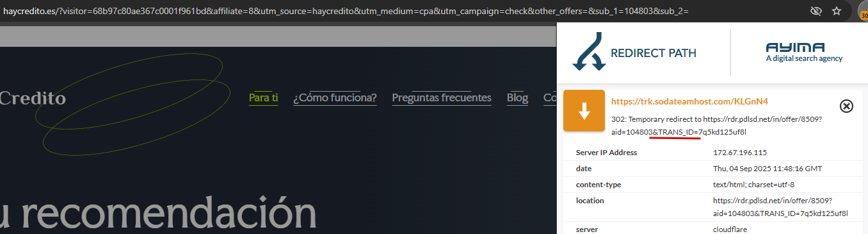This screenshot has height=234, width=868.
Task: Click the server value cloudflare
Action: point(730,229)
